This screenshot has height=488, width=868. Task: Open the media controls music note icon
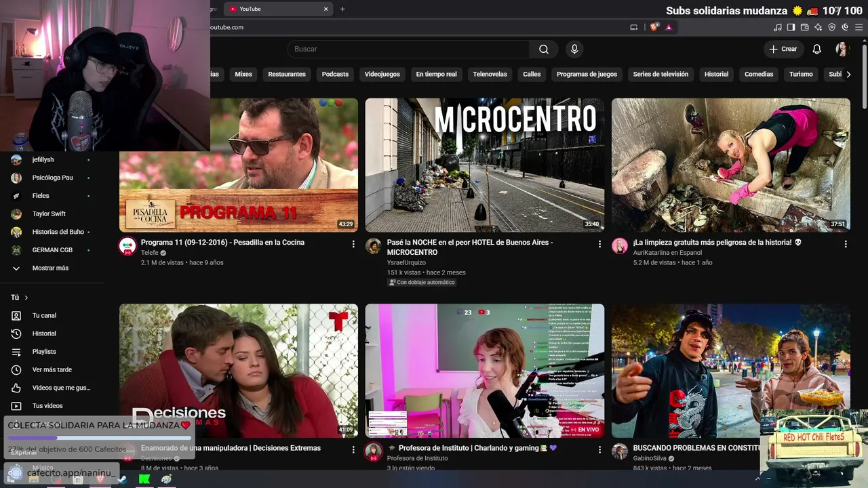click(x=778, y=27)
